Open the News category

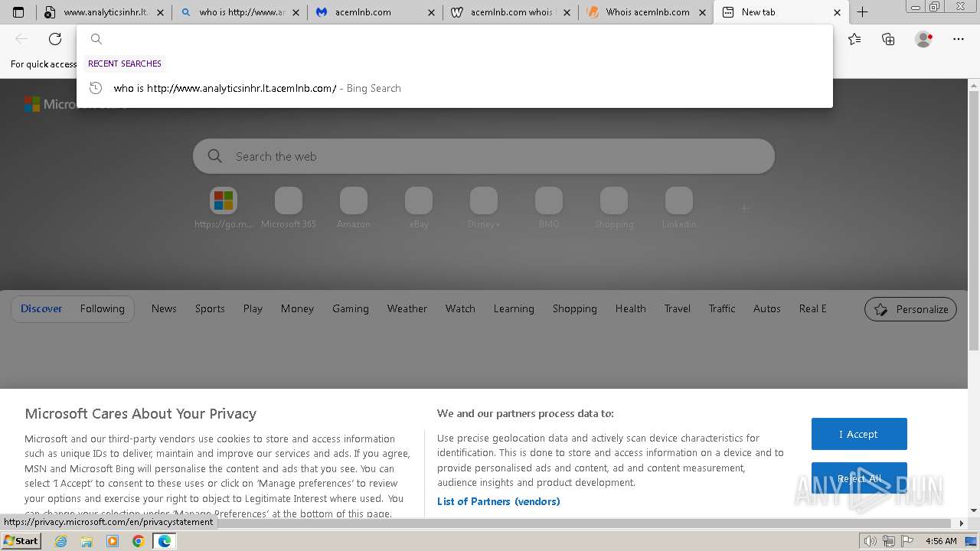(x=164, y=308)
